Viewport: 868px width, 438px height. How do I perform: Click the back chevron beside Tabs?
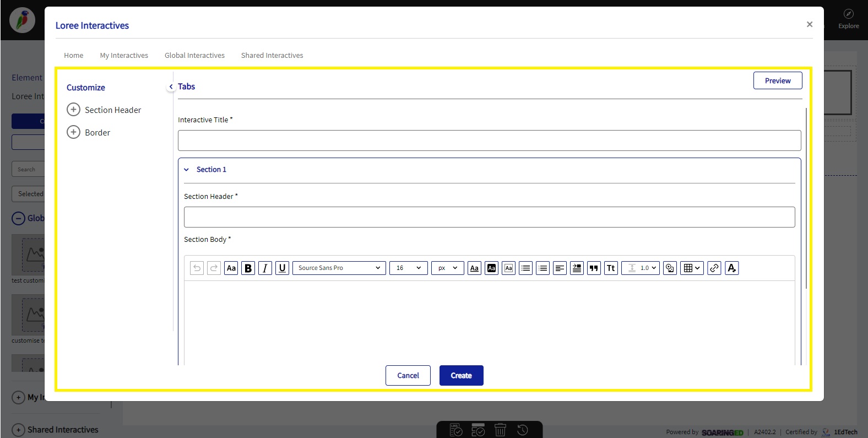pyautogui.click(x=171, y=86)
